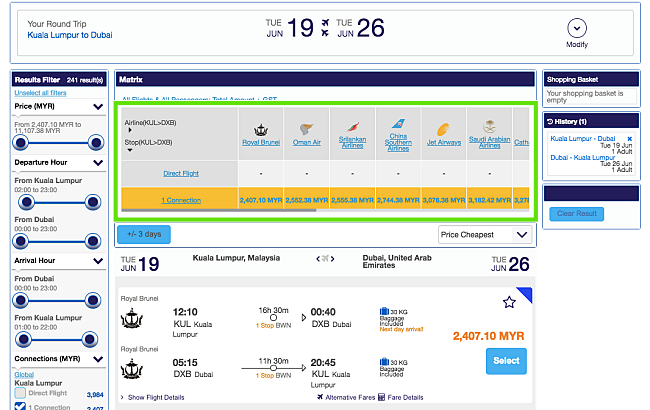
Task: Click the Royal Brunei logo in matrix
Action: point(261,130)
